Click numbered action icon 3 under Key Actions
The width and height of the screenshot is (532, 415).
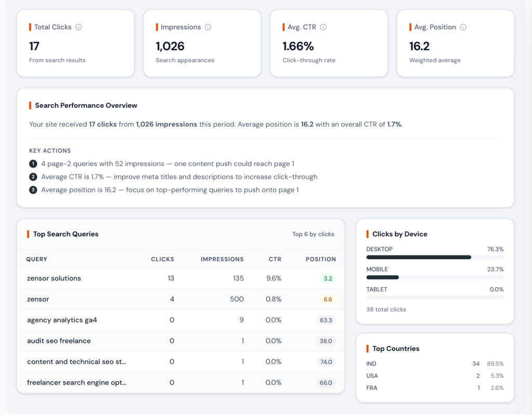coord(33,190)
